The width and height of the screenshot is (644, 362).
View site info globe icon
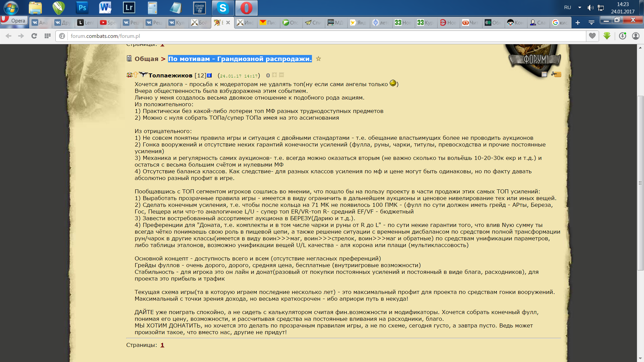click(62, 36)
